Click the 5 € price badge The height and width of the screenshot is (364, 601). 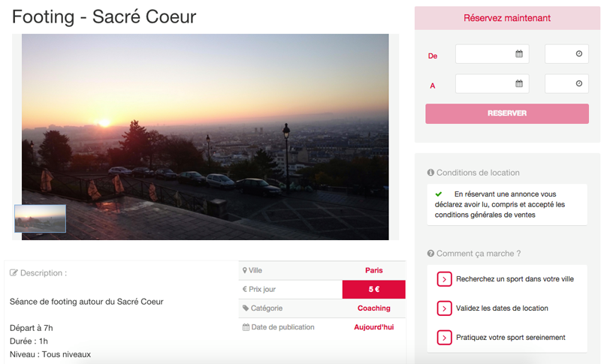[373, 290]
